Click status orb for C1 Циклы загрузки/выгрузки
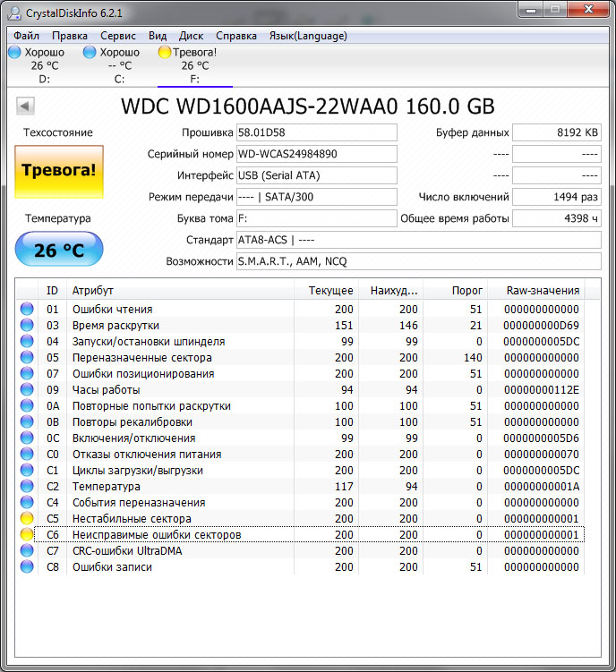The height and width of the screenshot is (672, 616). 27,470
